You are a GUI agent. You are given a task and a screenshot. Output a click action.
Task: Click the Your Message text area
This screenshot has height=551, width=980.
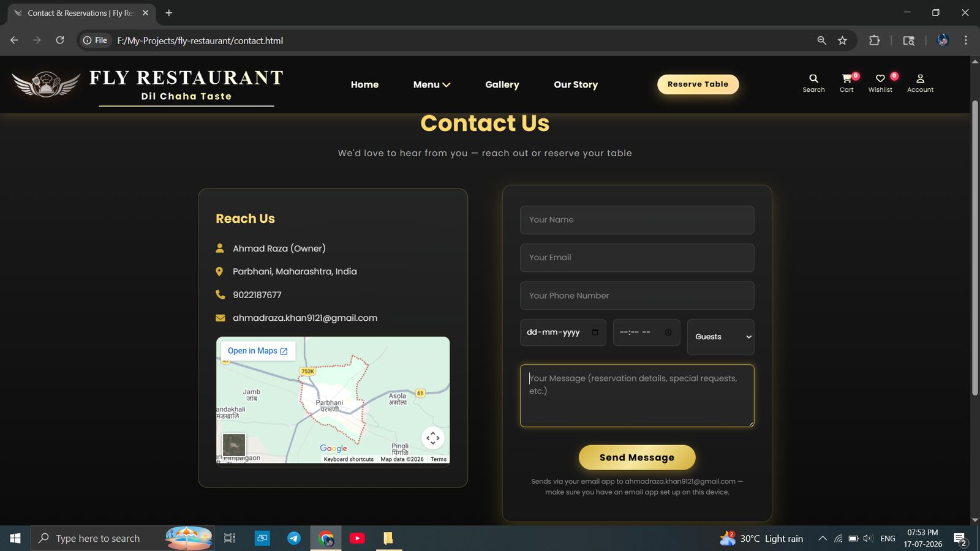pos(637,395)
